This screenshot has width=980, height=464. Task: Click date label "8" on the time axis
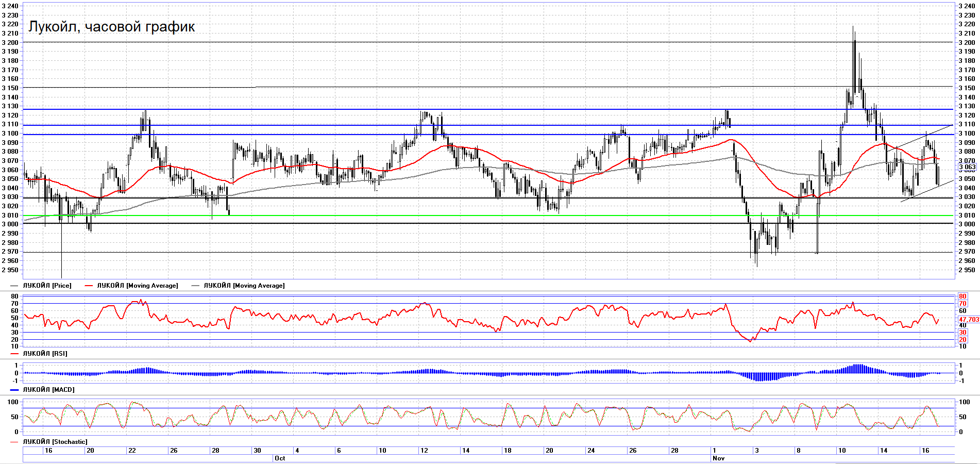(x=799, y=451)
